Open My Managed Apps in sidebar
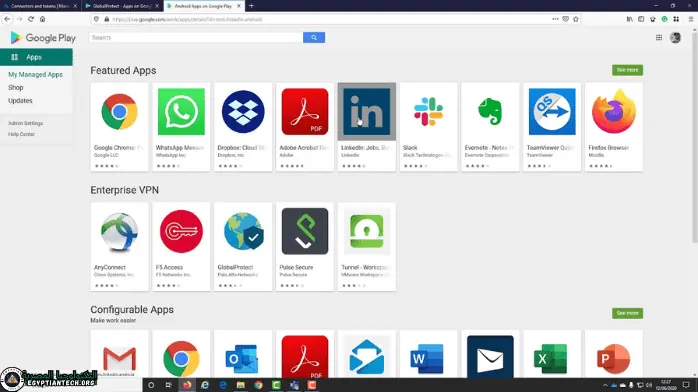Image resolution: width=698 pixels, height=392 pixels. click(x=35, y=75)
